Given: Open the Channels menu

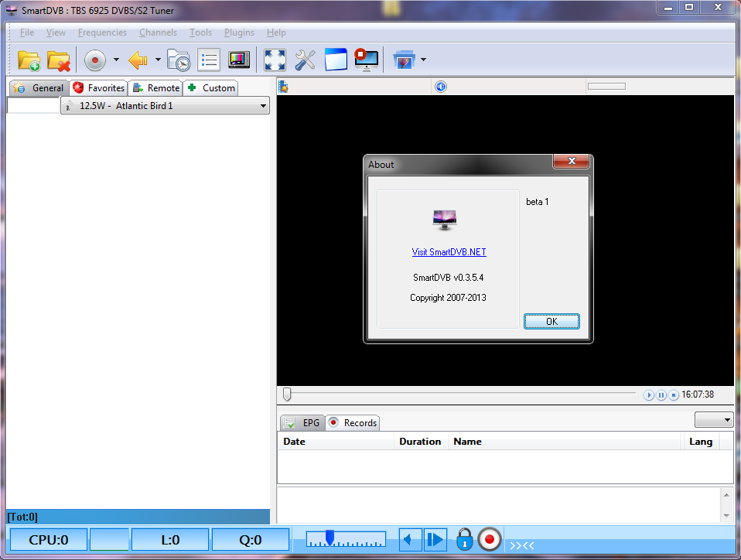Looking at the screenshot, I should point(158,32).
